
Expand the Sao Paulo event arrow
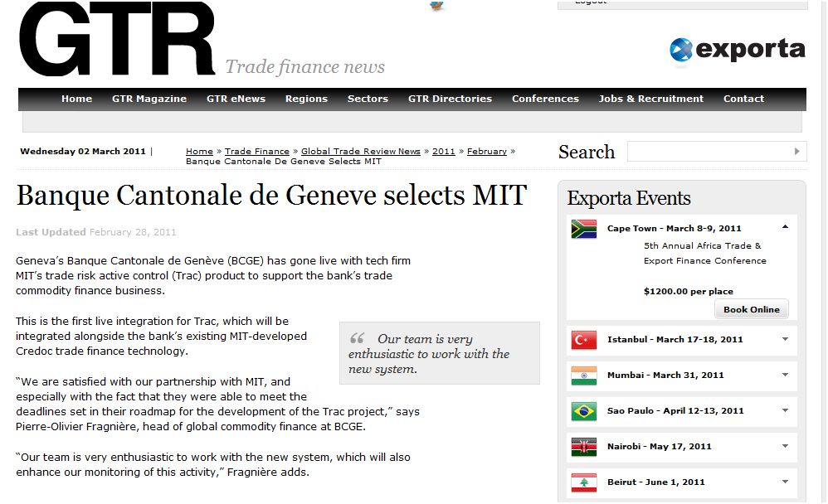[785, 410]
